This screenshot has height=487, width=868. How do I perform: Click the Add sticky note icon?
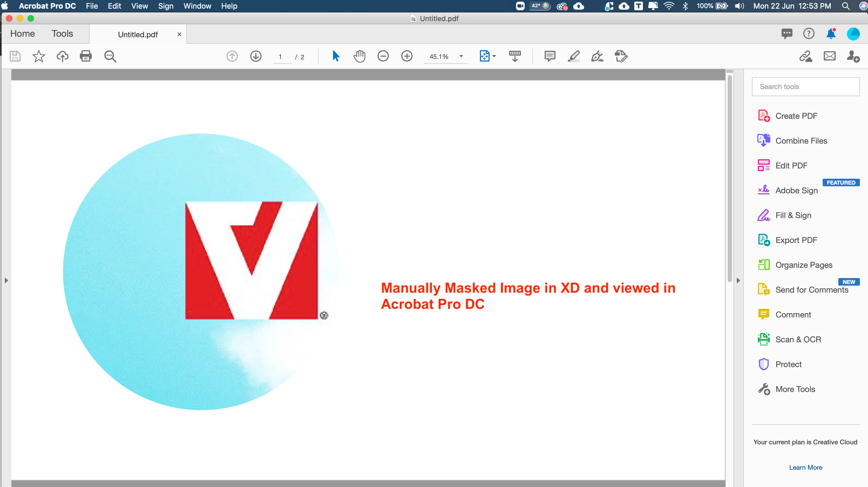[550, 56]
